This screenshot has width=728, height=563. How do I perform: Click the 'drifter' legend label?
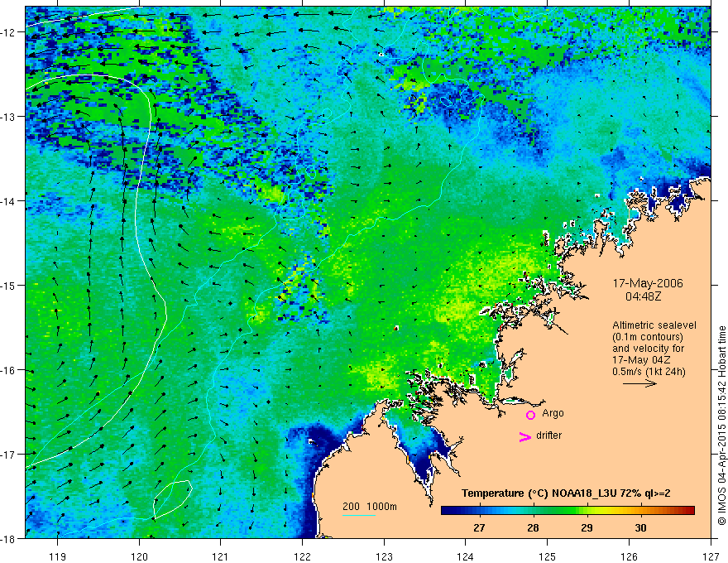tap(548, 435)
